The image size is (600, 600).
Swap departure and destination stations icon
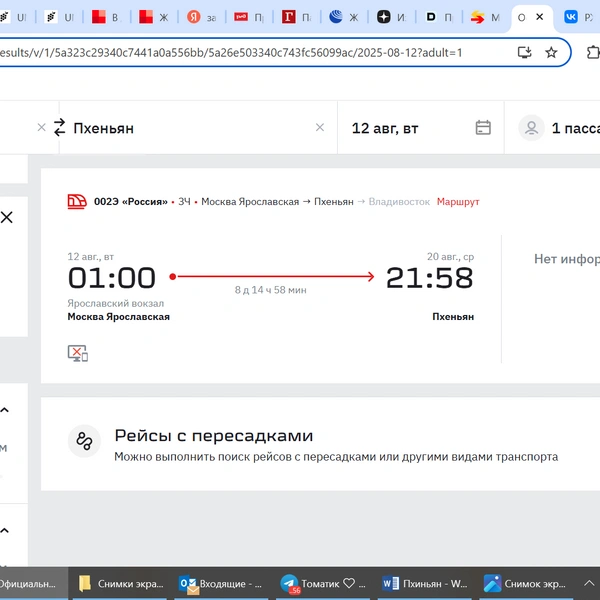pyautogui.click(x=59, y=127)
